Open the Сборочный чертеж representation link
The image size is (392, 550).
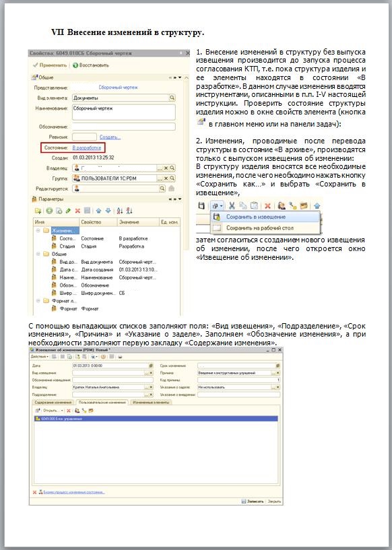[x=119, y=88]
